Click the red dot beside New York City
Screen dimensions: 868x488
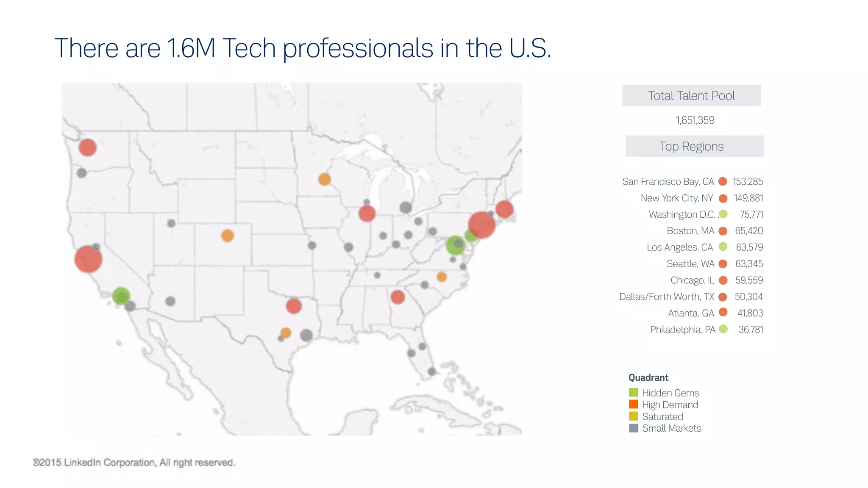pos(723,198)
